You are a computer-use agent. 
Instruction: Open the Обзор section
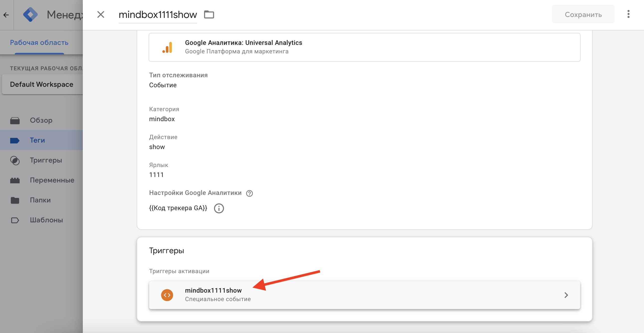point(41,120)
